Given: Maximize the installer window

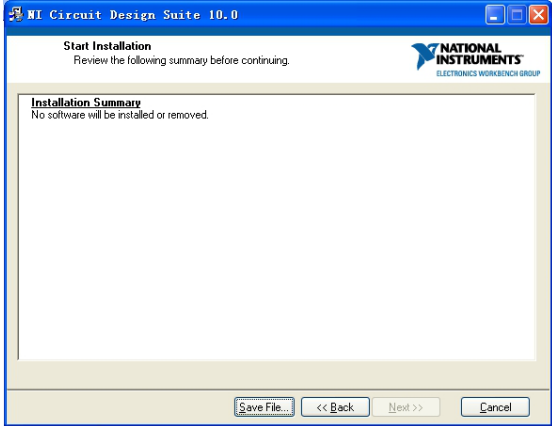Looking at the screenshot, I should (516, 15).
